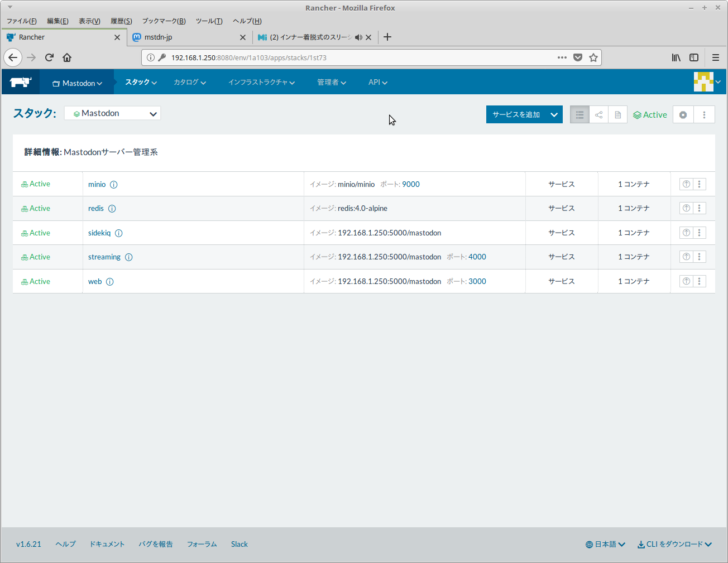Open the add service dropdown arrow
The image size is (728, 563).
click(x=554, y=115)
